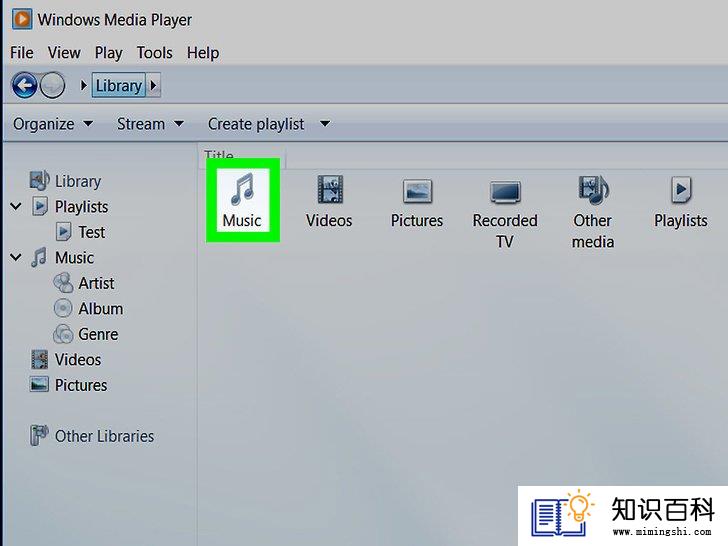
Task: Click the greyed forward navigation button
Action: (x=52, y=85)
